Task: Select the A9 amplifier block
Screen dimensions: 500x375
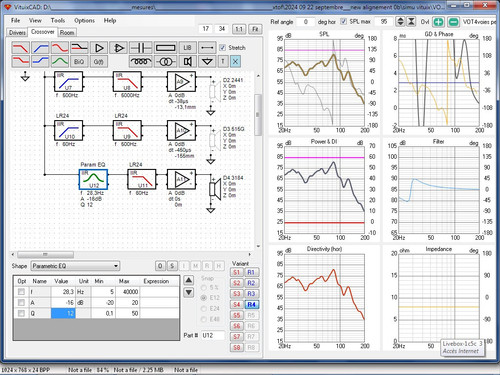Action: (x=181, y=82)
